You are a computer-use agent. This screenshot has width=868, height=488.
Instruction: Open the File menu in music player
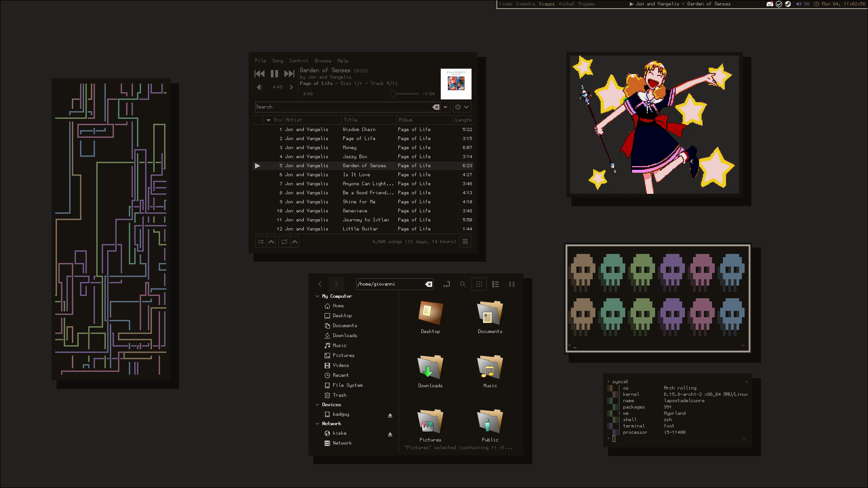(260, 61)
